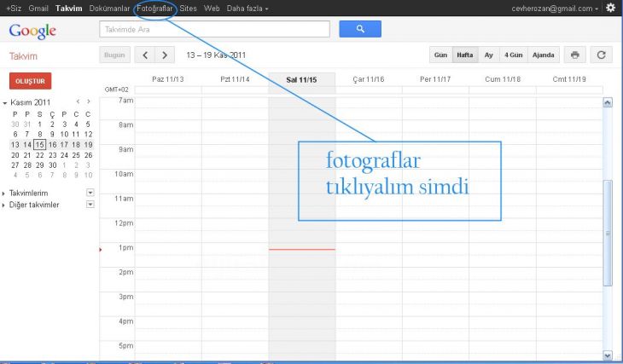This screenshot has height=364, width=623.
Task: Select day 30 of Kasım in the mini calendar
Action: [52, 165]
